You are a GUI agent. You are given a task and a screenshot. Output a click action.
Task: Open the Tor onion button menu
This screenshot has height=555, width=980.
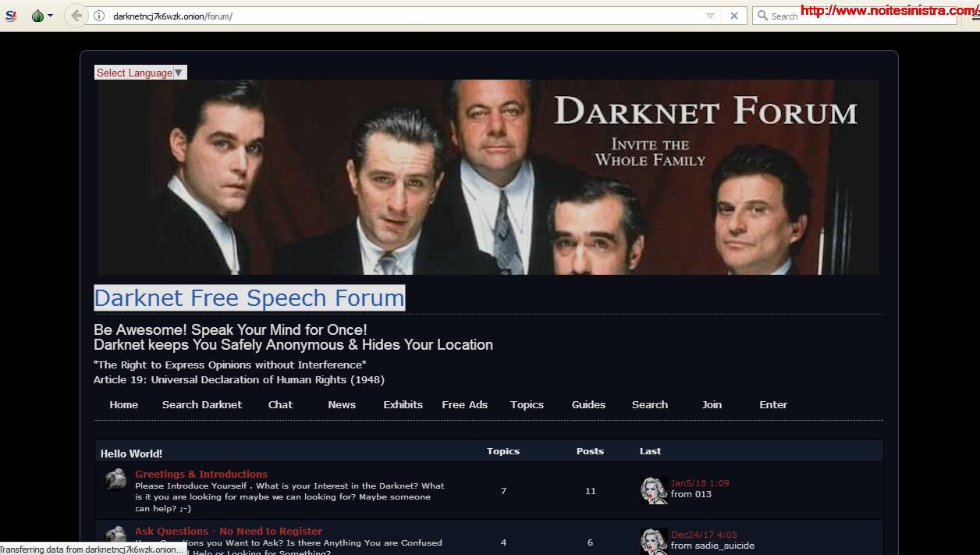[x=42, y=16]
